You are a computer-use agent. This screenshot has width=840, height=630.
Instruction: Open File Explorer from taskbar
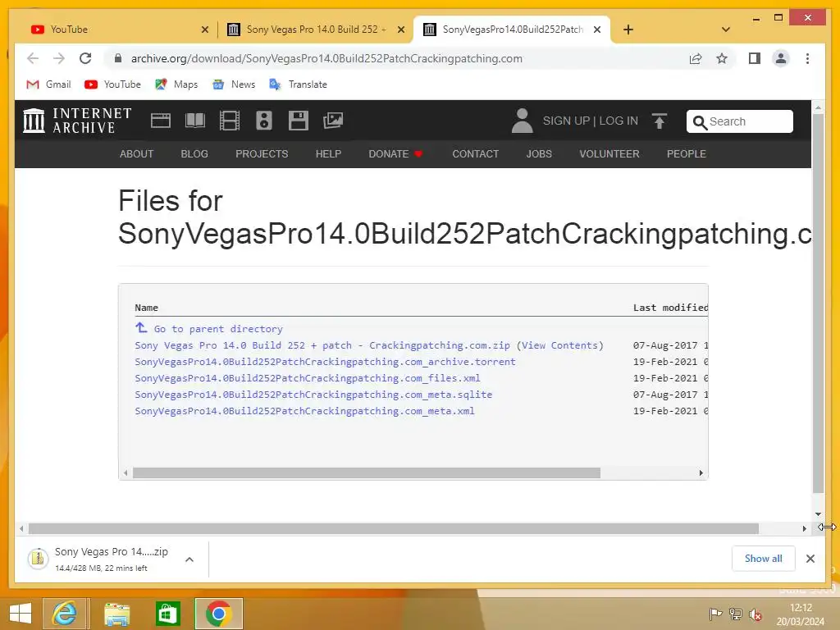(x=116, y=614)
